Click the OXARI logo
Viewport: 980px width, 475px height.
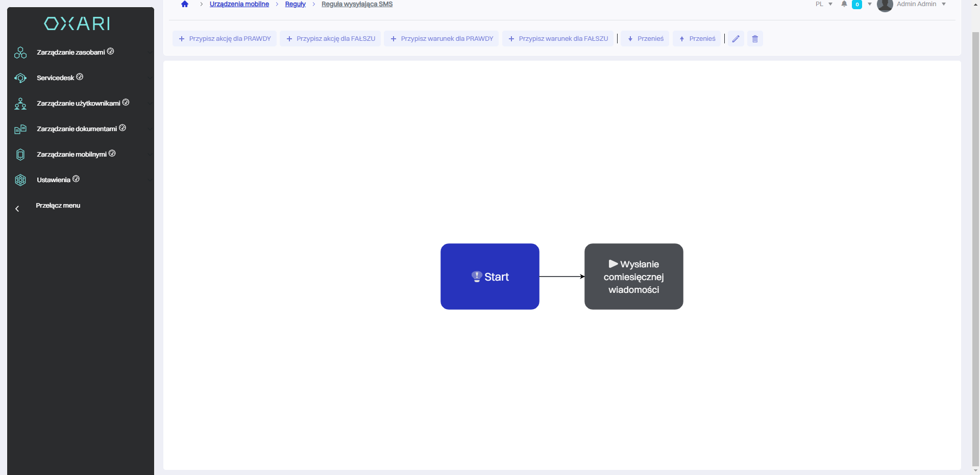(77, 23)
